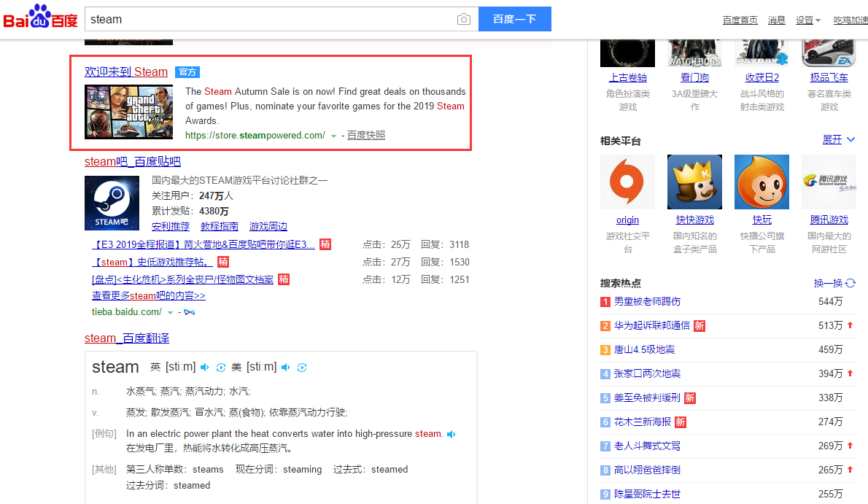
Task: Click the Grand Theft Auto result thumbnail
Action: click(128, 112)
